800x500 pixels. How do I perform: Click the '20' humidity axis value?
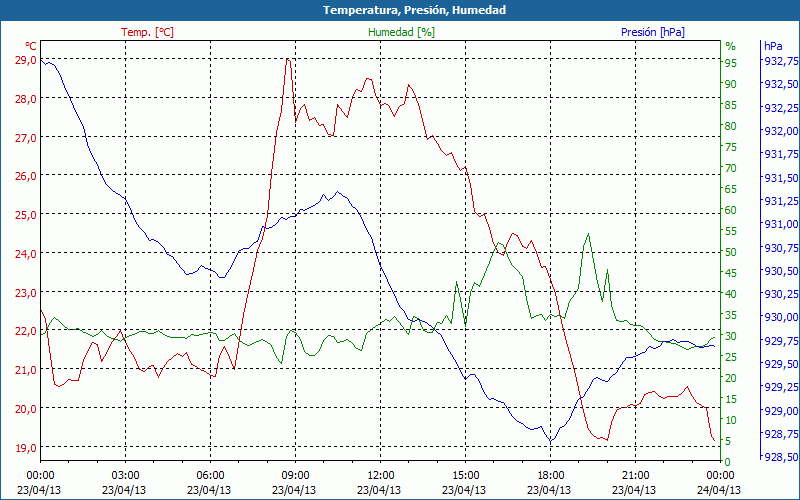point(731,378)
